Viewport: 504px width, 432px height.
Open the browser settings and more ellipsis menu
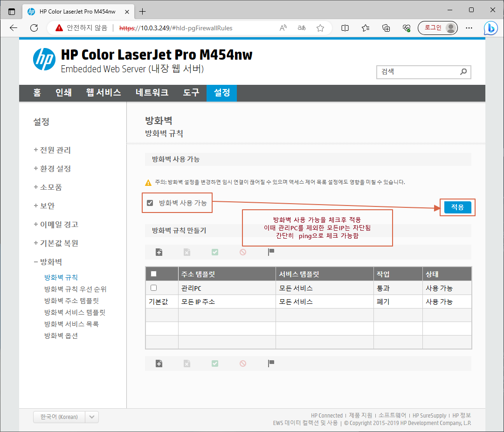(x=469, y=28)
